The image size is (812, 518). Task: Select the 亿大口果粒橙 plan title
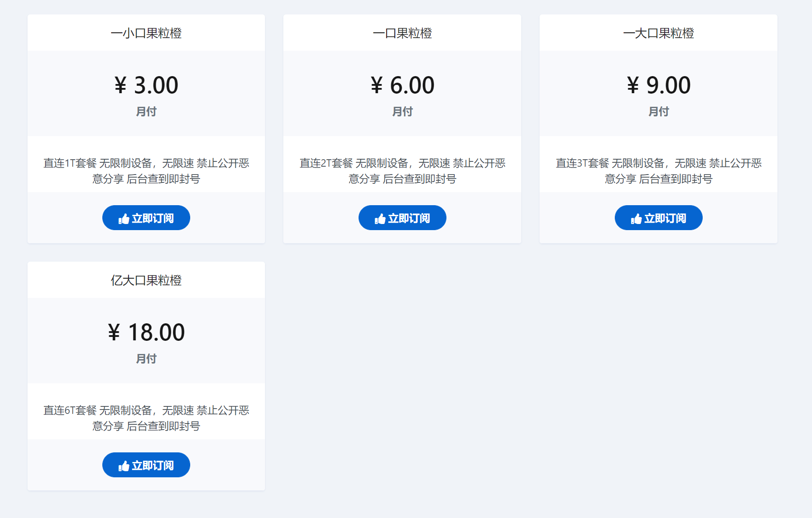coord(146,280)
